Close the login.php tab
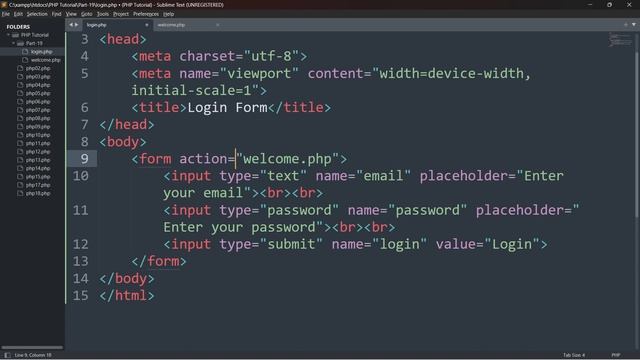The height and width of the screenshot is (360, 640). click(x=147, y=25)
